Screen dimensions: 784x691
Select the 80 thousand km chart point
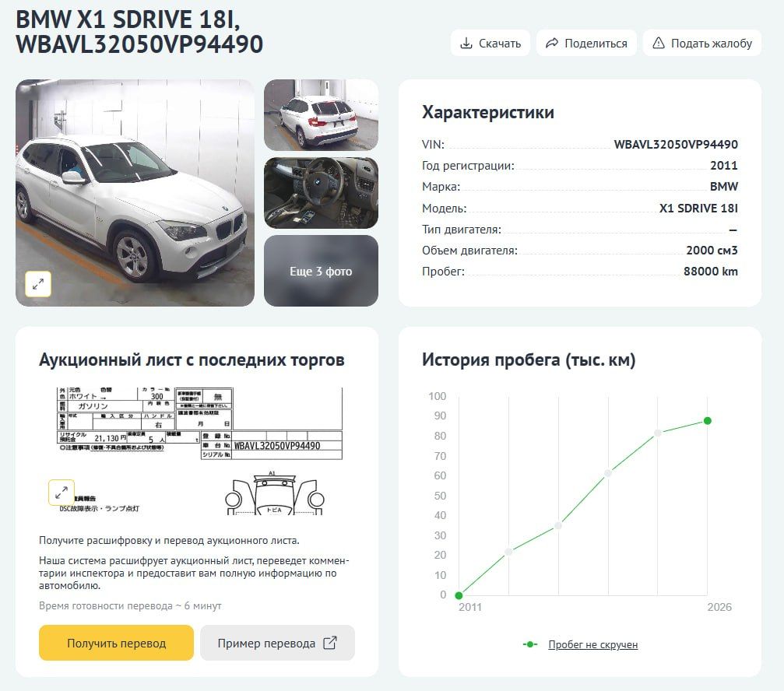tap(658, 433)
